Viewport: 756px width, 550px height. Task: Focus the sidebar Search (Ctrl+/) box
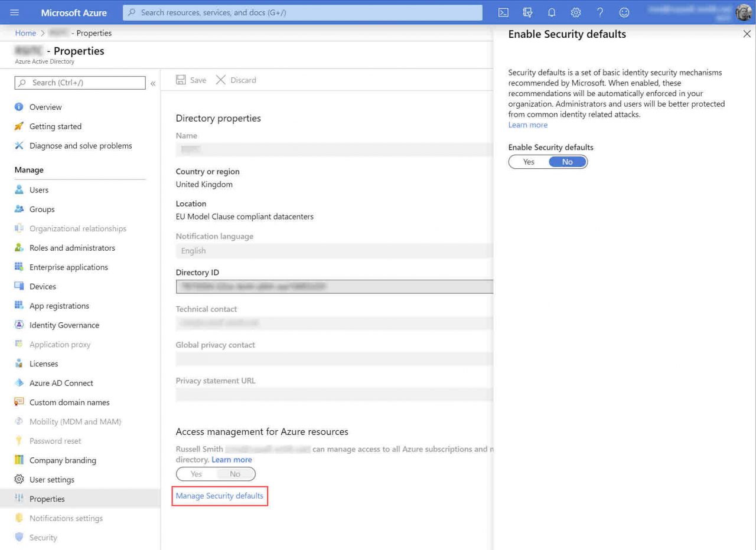pyautogui.click(x=80, y=83)
